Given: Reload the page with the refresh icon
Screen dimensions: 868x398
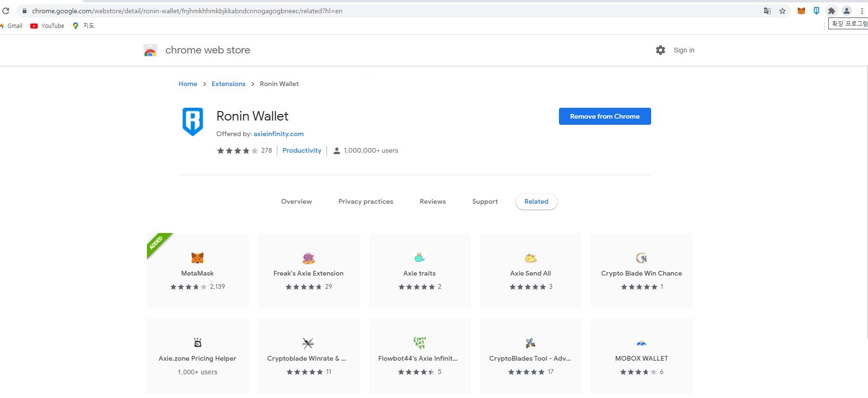Looking at the screenshot, I should pos(6,11).
